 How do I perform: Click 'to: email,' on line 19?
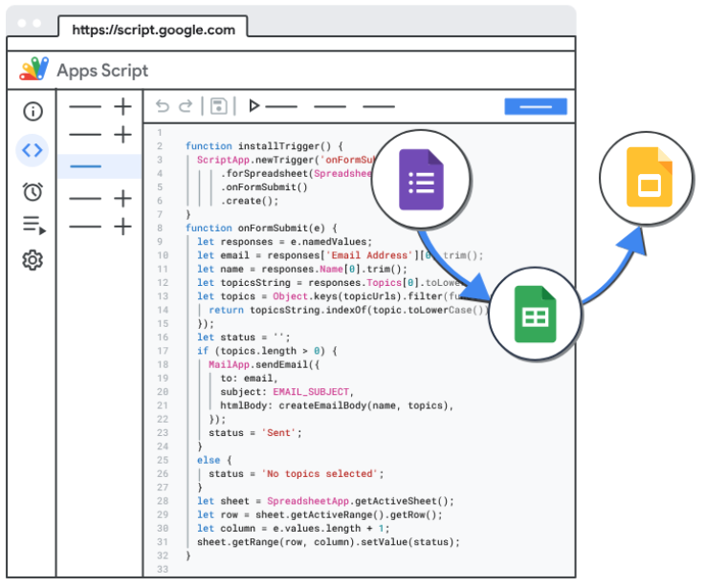click(249, 378)
